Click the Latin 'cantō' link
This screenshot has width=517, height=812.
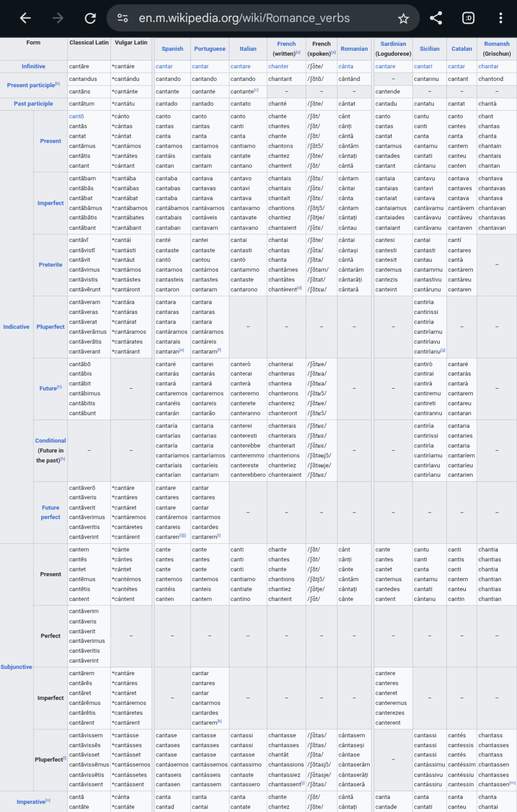76,116
